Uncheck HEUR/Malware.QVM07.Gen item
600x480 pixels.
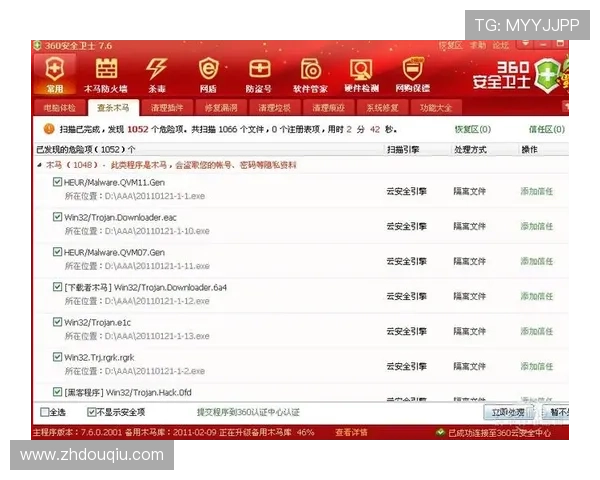[57, 252]
